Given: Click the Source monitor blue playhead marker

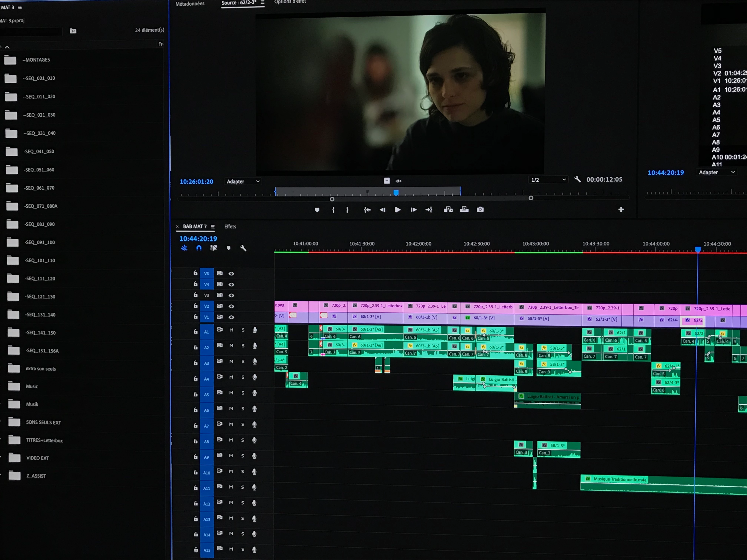Looking at the screenshot, I should click(x=396, y=192).
